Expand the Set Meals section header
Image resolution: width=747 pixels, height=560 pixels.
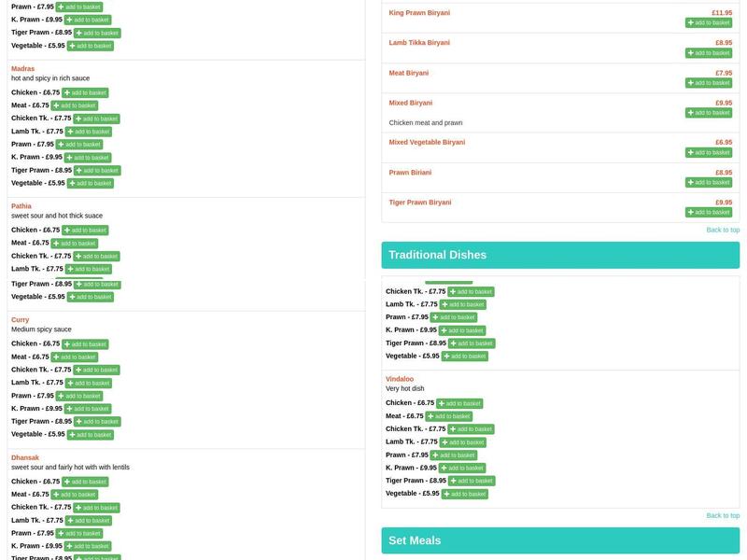tap(559, 540)
